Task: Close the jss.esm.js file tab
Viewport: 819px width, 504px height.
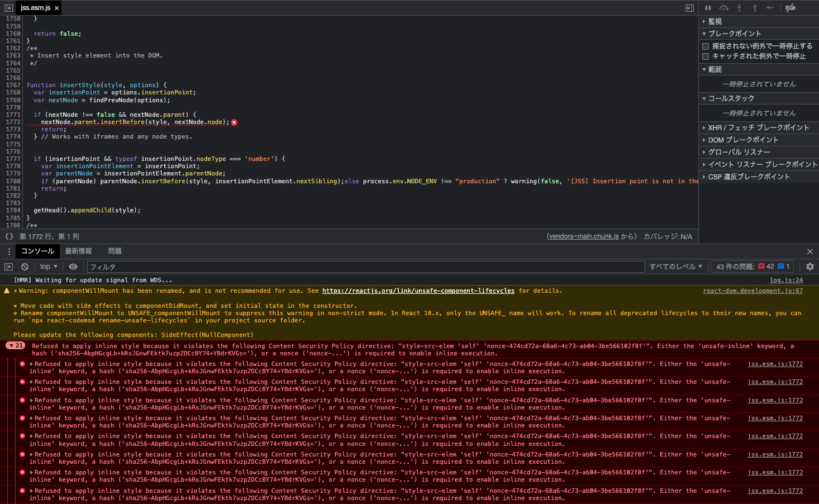Action: pos(57,8)
